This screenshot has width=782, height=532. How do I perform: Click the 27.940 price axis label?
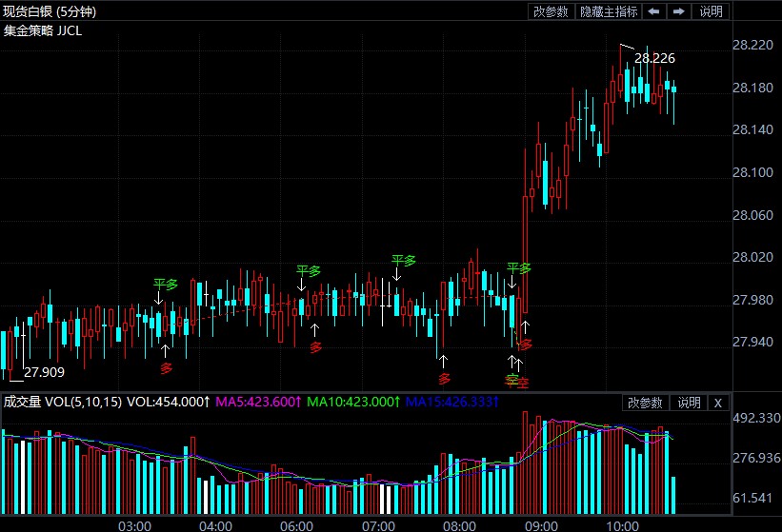point(752,342)
